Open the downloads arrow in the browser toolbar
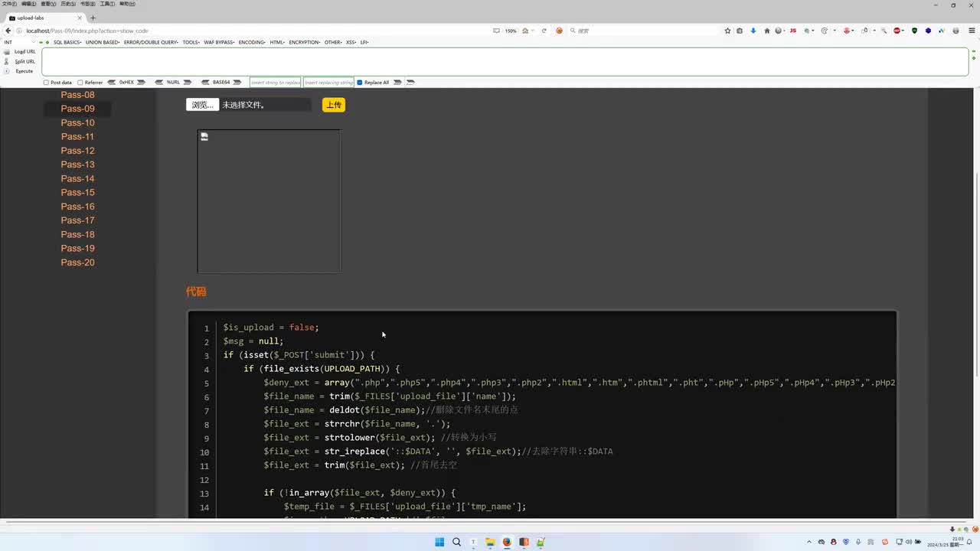 (753, 31)
